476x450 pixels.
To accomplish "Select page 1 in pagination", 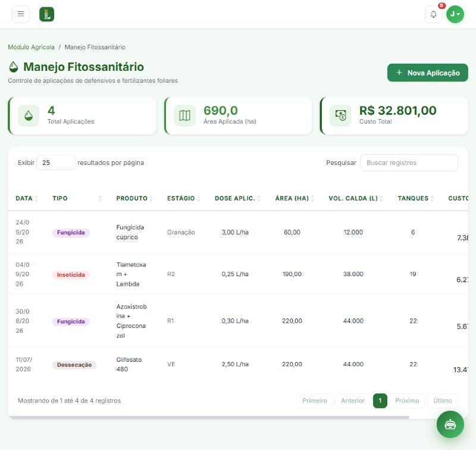I will click(x=380, y=401).
